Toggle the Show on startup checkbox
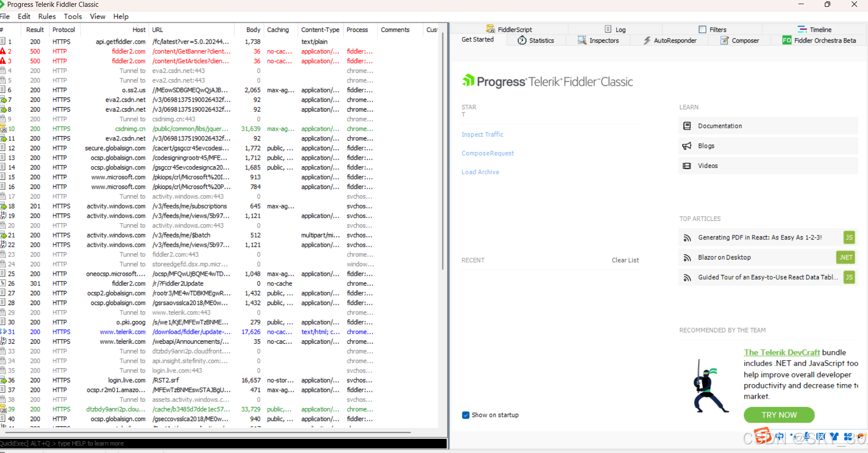Viewport: 868px width, 453px height. [466, 415]
